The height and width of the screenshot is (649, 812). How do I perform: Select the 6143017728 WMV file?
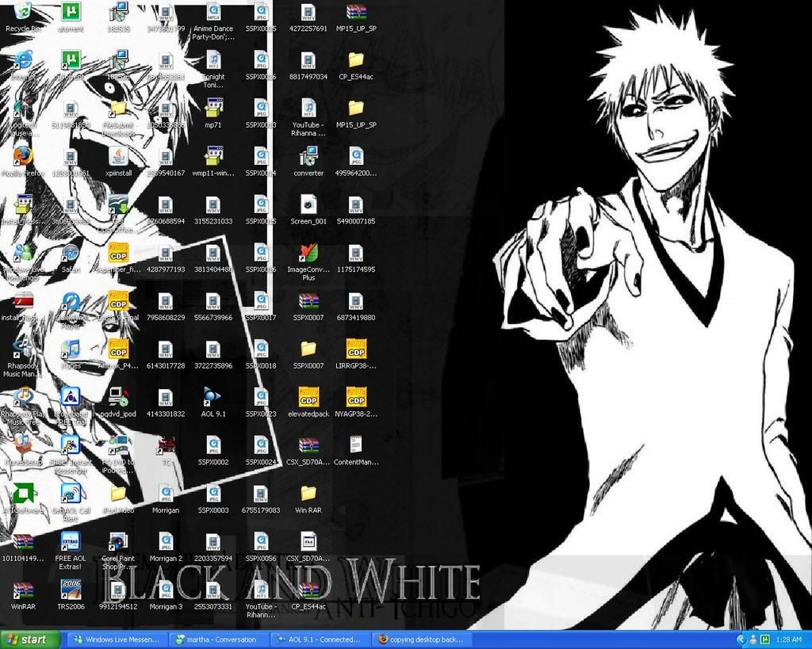tap(166, 353)
